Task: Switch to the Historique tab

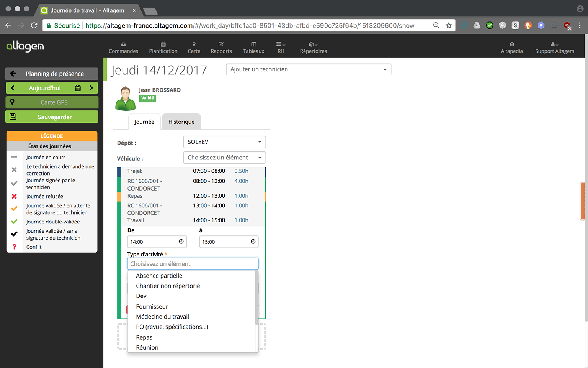Action: 181,122
